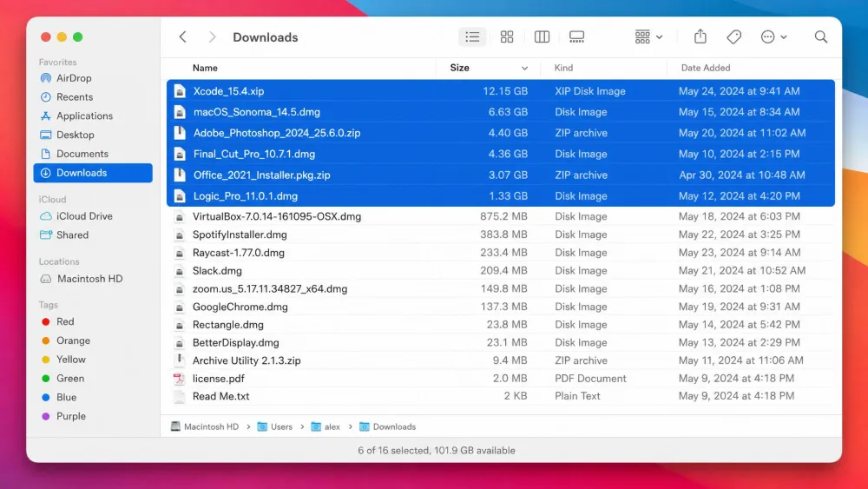Click the Archive Utility 2.1.3.zip file icon
This screenshot has width=868, height=489.
180,360
